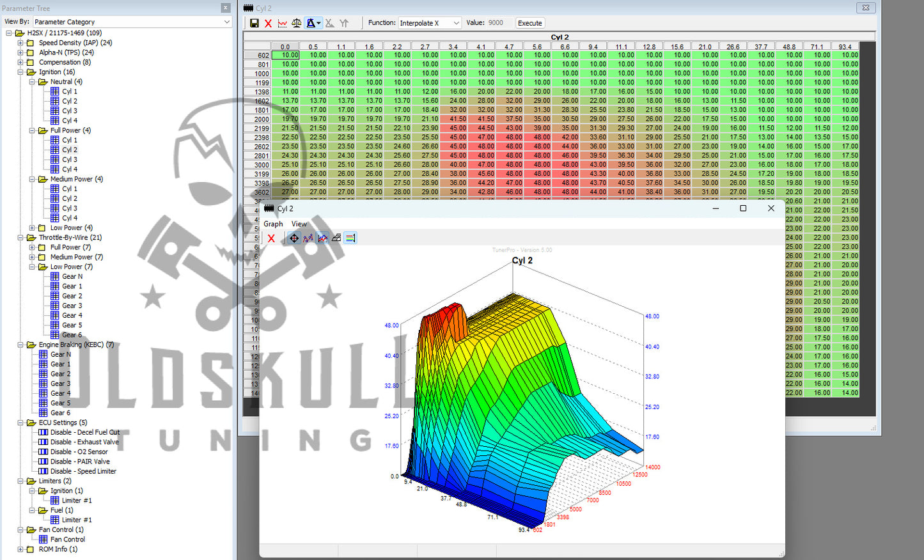Select Disable - O2 Sensor in tree
This screenshot has width=924, height=560.
pos(79,452)
